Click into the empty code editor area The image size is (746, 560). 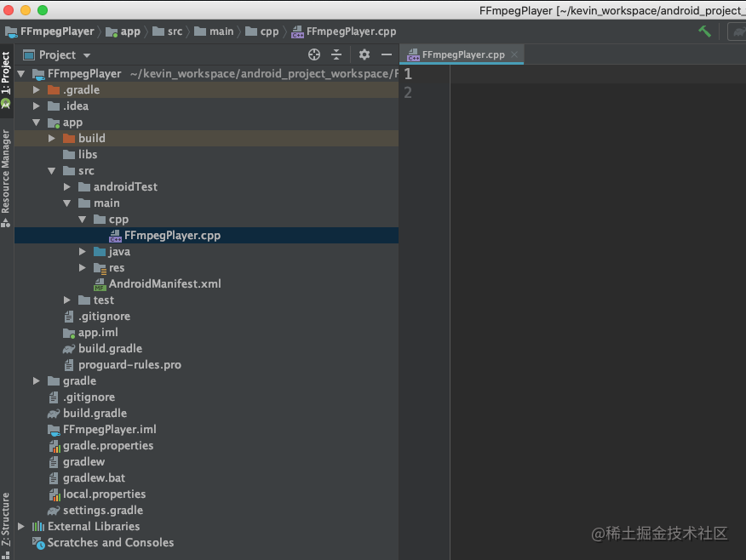[x=598, y=311]
